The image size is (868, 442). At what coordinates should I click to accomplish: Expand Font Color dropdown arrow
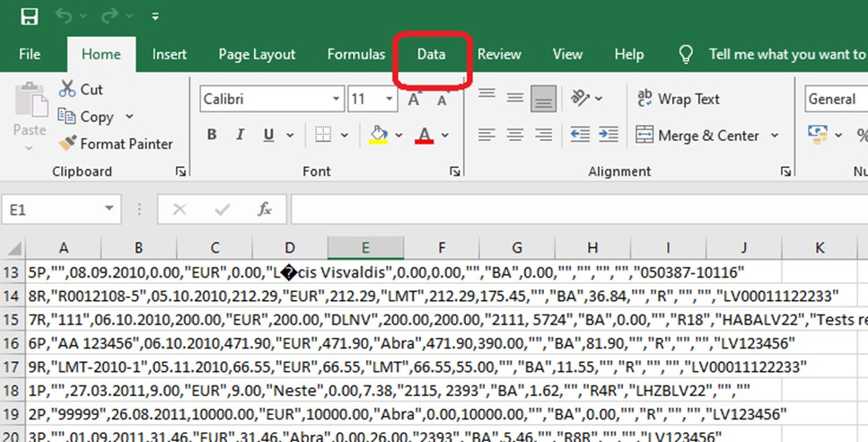[444, 135]
